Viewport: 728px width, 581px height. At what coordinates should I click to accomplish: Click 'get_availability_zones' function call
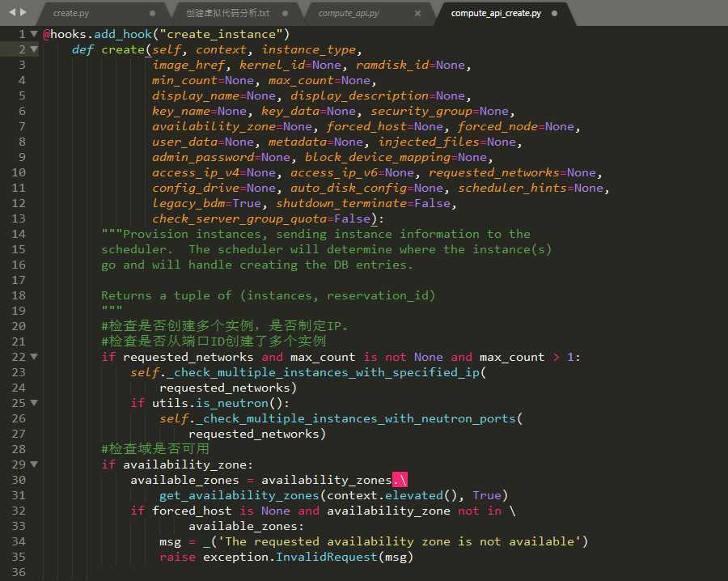[x=239, y=495]
